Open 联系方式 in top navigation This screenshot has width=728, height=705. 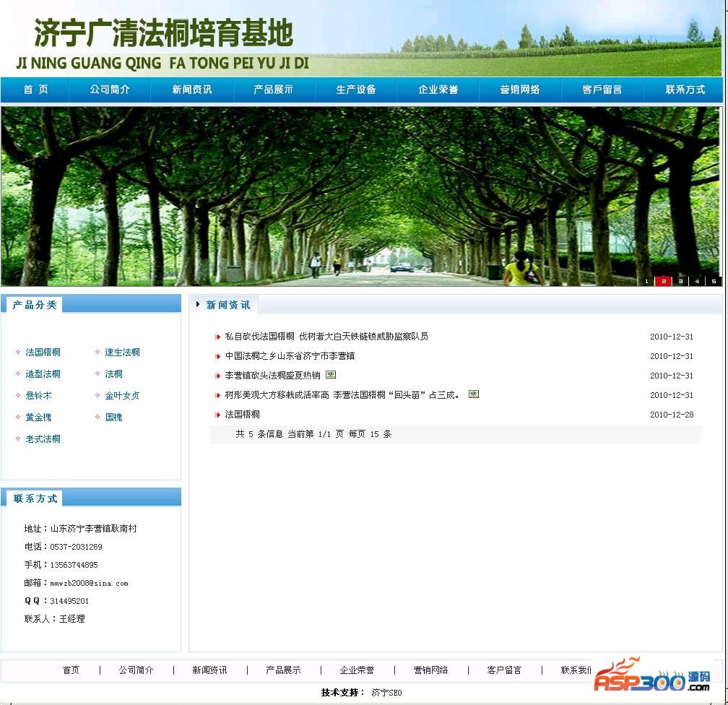tap(685, 90)
